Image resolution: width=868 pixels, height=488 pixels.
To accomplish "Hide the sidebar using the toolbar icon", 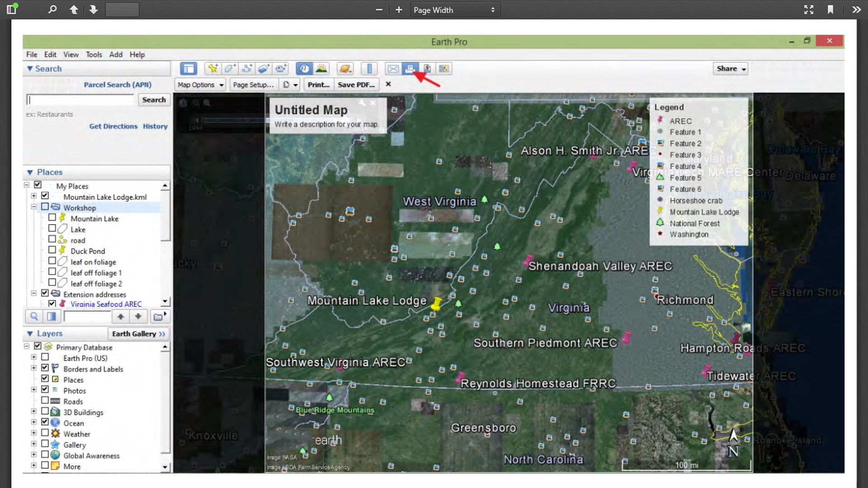I will (x=189, y=69).
